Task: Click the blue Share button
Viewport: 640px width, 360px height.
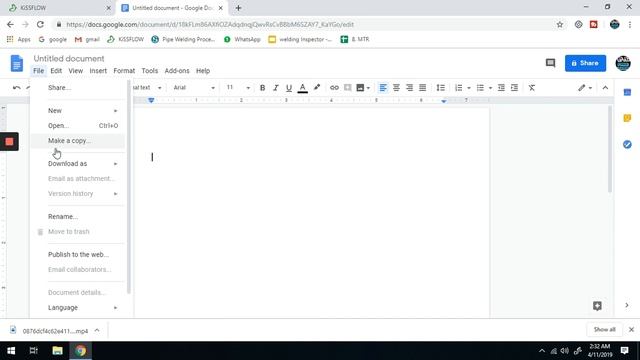Action: 585,63
